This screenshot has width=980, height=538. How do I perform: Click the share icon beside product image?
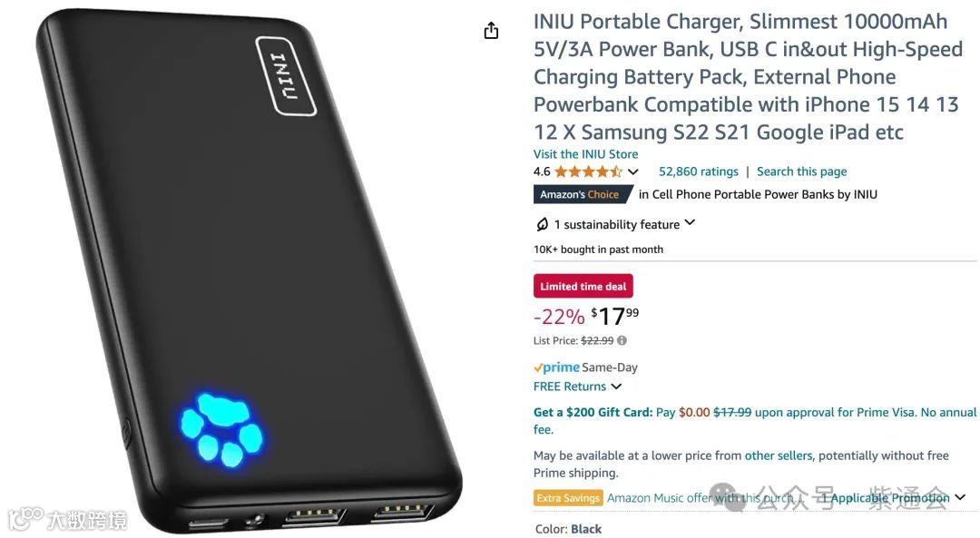[491, 30]
